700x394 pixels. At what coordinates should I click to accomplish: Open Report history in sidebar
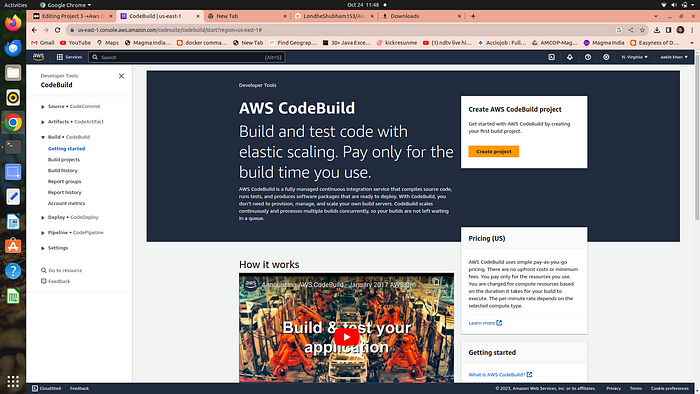(x=65, y=192)
